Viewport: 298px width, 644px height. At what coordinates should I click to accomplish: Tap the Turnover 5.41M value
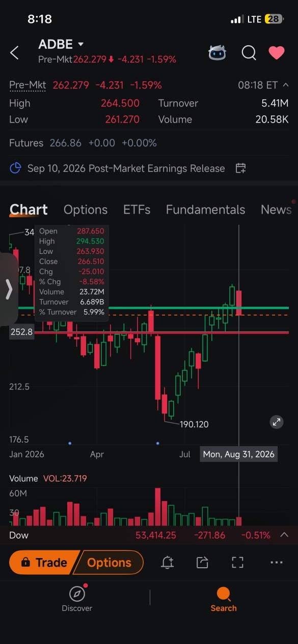(x=275, y=103)
